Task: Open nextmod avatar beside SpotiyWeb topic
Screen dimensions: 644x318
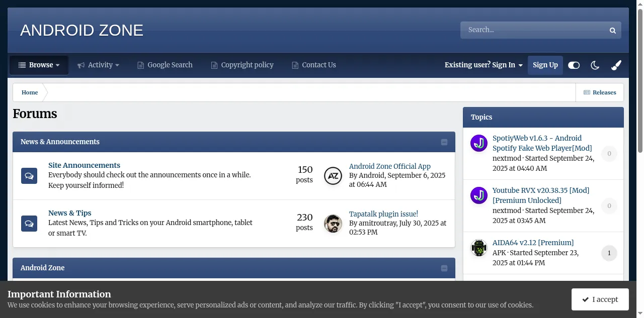Action: [479, 143]
